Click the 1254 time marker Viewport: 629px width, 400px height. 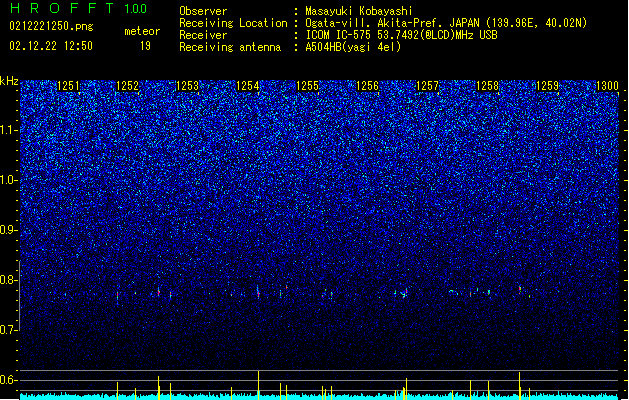coord(248,86)
